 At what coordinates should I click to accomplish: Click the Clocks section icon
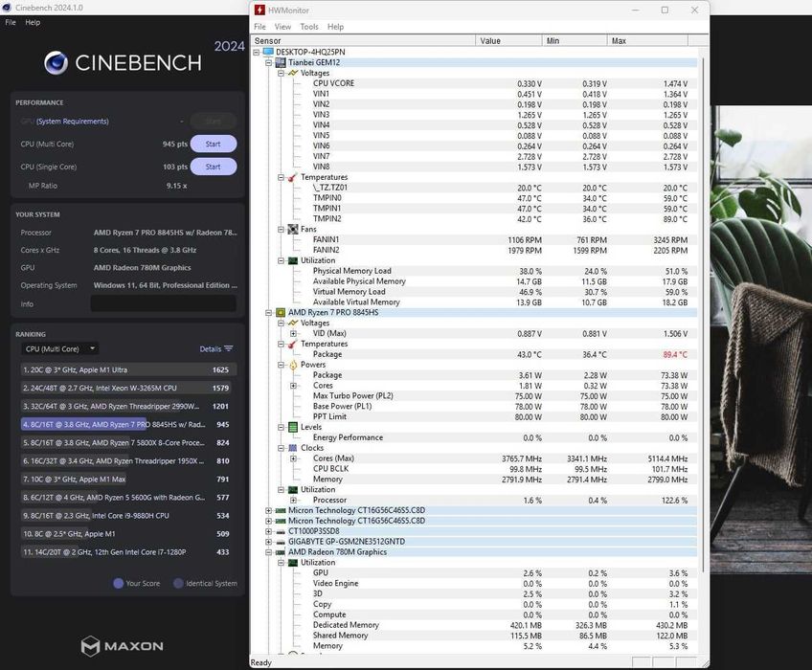(293, 448)
